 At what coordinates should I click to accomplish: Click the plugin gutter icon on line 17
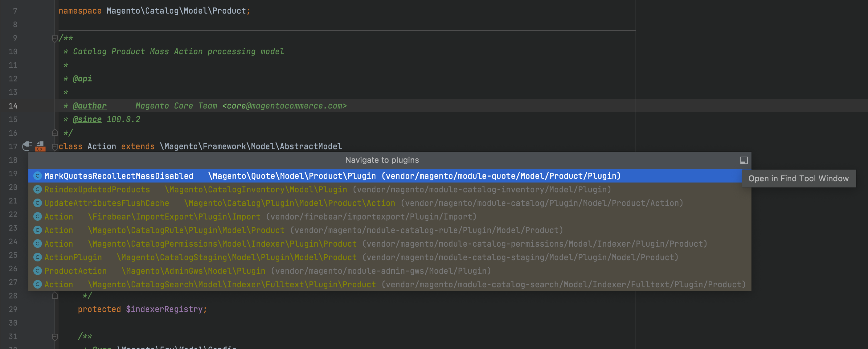(x=27, y=146)
